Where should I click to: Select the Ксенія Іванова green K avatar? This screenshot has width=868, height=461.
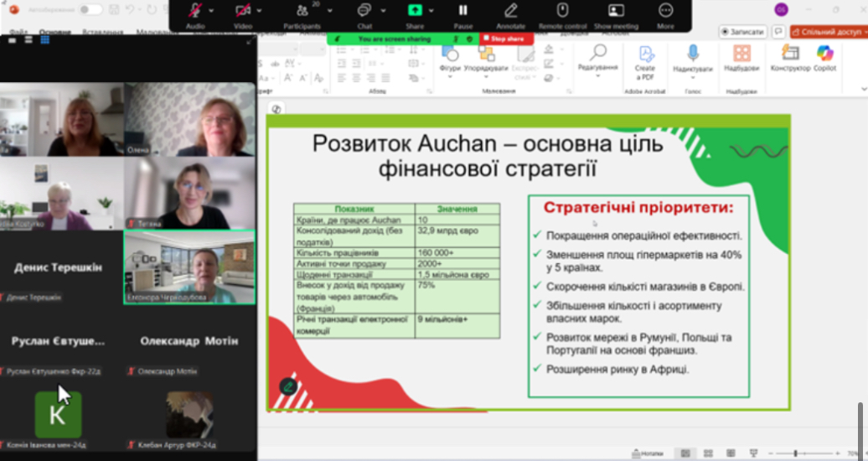click(x=58, y=415)
